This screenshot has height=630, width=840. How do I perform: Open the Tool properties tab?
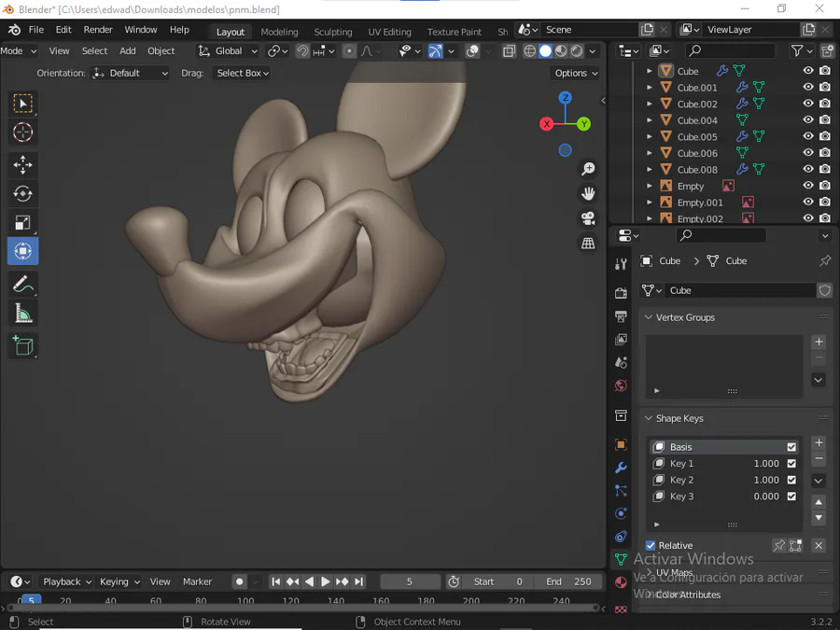coord(621,263)
